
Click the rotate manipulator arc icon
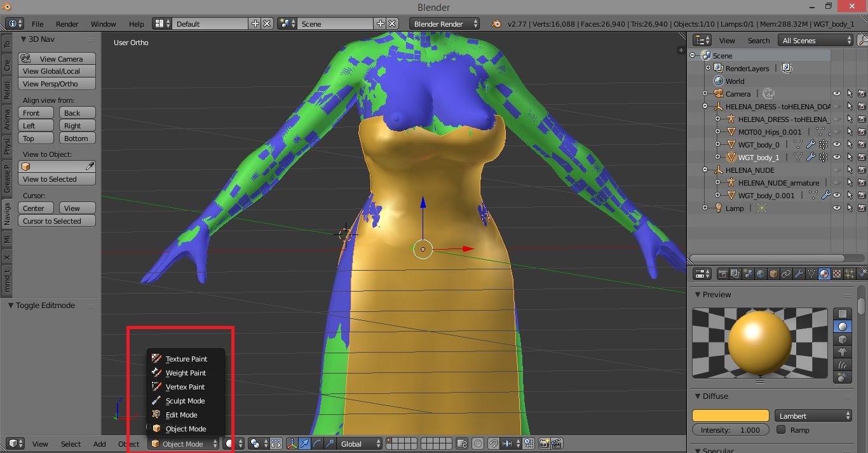[x=317, y=443]
